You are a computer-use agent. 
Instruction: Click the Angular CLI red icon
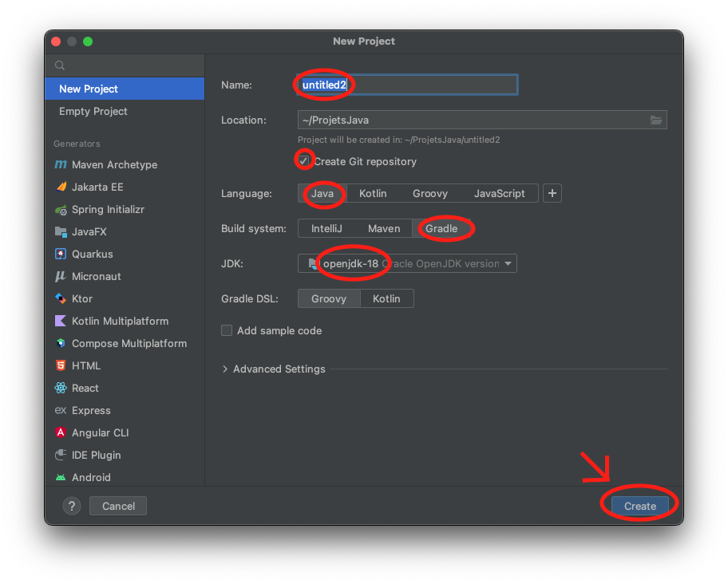click(x=61, y=432)
